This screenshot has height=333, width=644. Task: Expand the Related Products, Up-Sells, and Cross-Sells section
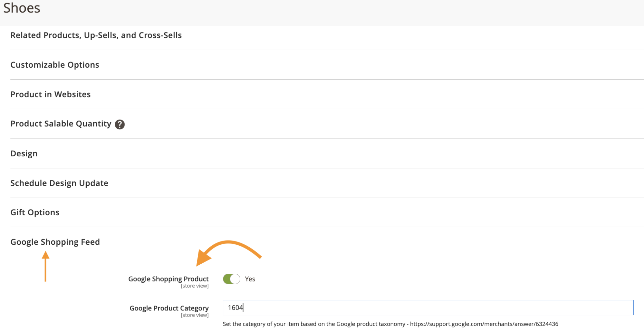[96, 35]
